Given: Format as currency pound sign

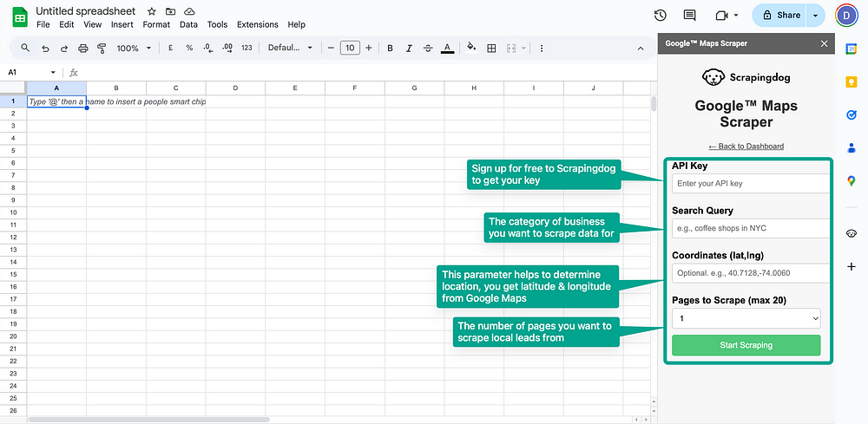Looking at the screenshot, I should [170, 48].
